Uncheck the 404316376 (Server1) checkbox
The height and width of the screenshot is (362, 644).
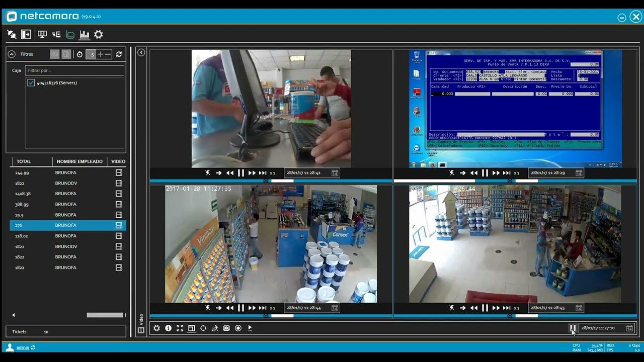[31, 82]
